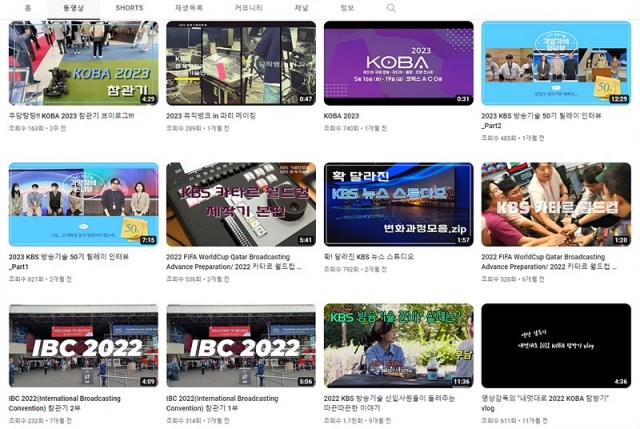The height and width of the screenshot is (429, 640).
Task: Open the 커뮤니티 tab
Action: pyautogui.click(x=249, y=8)
